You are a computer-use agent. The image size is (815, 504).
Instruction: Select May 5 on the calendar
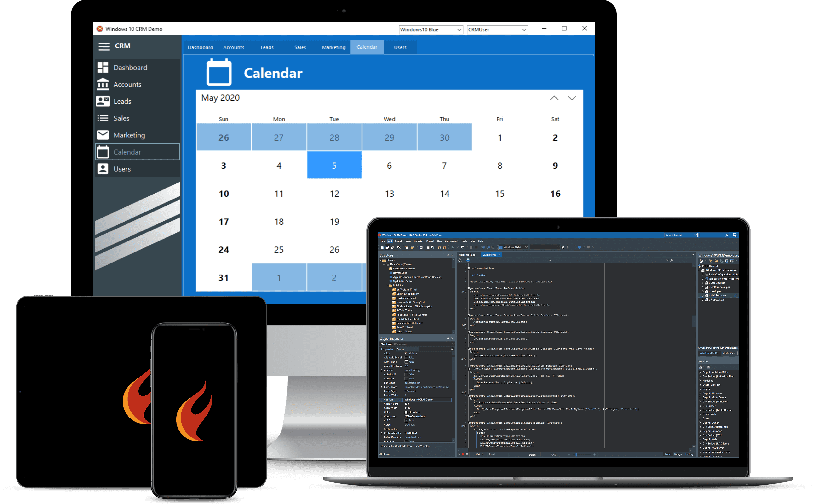point(334,165)
